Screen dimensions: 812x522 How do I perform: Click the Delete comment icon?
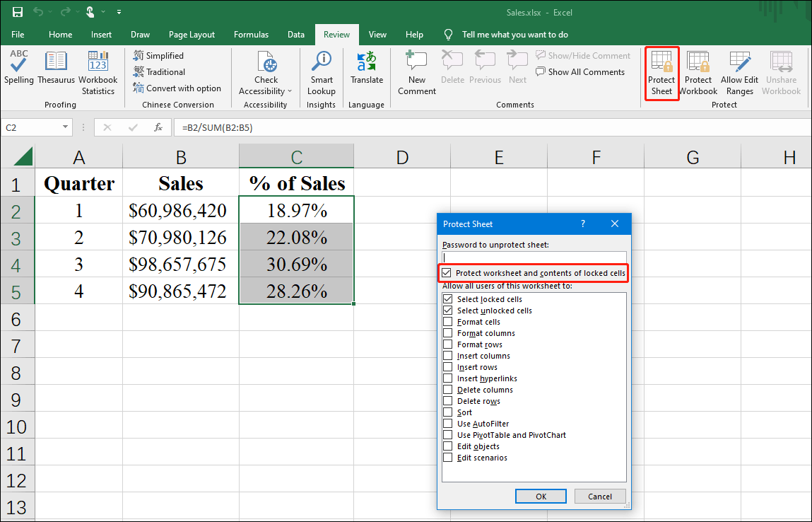(x=452, y=61)
